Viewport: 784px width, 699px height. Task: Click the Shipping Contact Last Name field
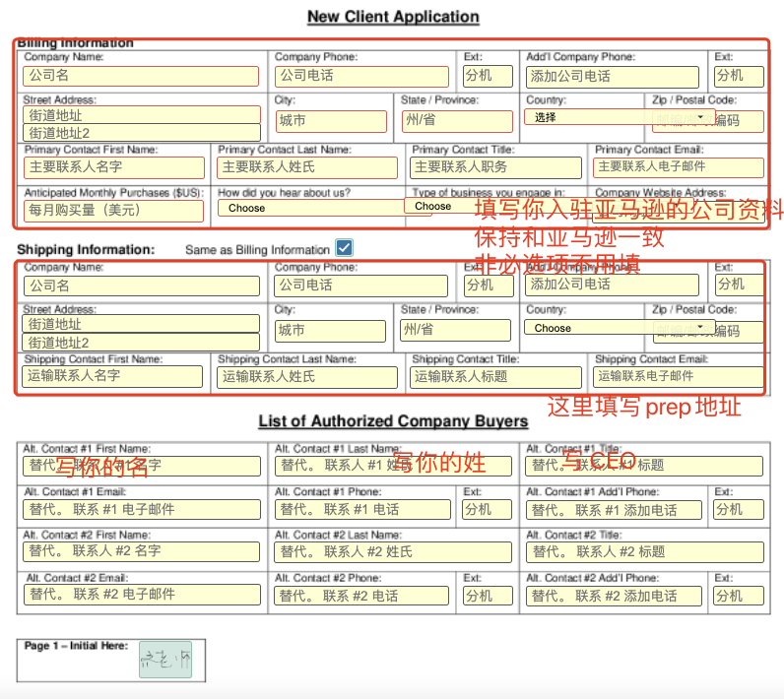[307, 377]
